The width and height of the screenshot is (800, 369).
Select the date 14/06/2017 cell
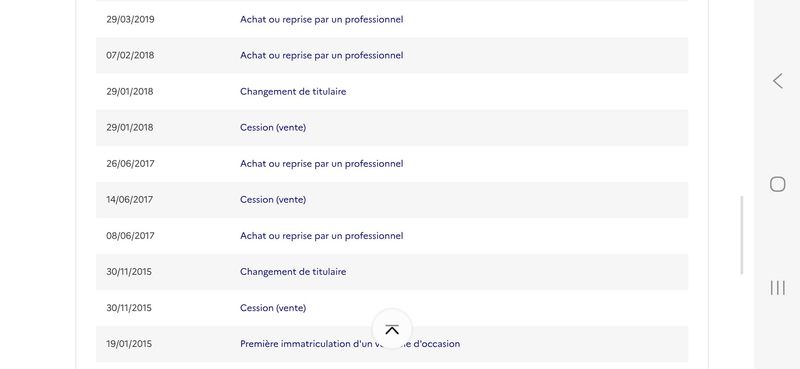pos(130,200)
